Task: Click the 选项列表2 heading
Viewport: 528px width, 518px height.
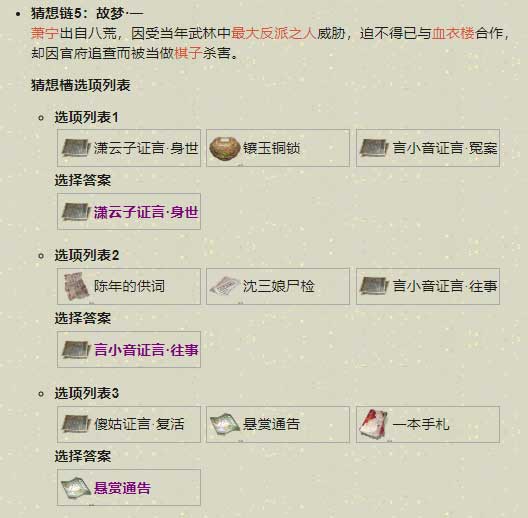Action: 87,255
